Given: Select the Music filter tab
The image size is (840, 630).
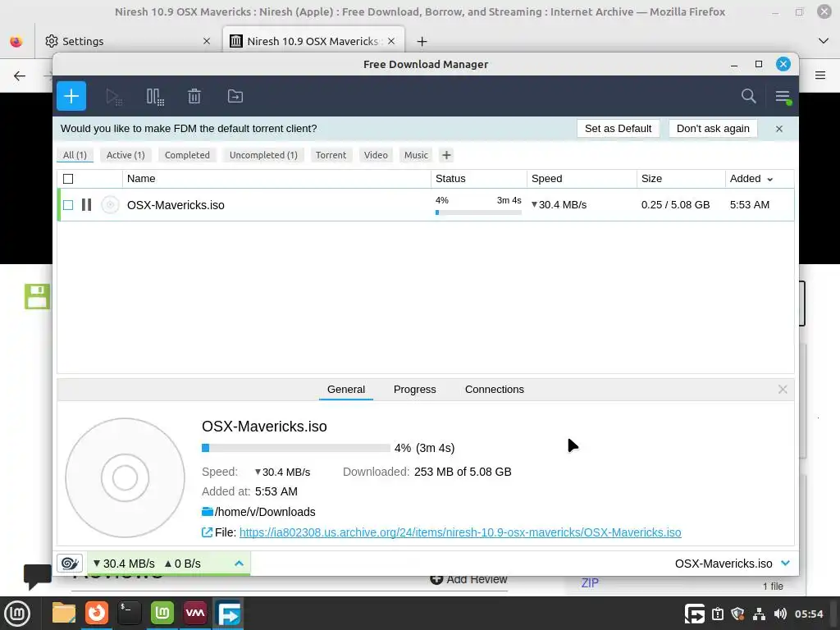Looking at the screenshot, I should (416, 155).
